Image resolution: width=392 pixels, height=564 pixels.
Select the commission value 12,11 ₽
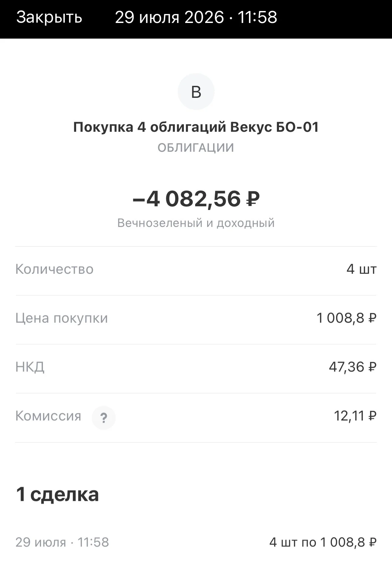[355, 416]
